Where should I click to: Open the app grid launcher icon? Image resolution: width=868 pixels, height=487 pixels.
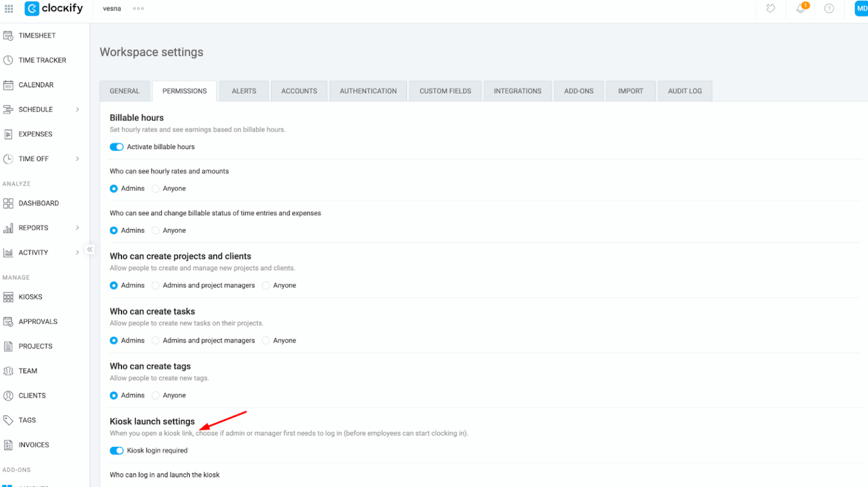[x=8, y=8]
